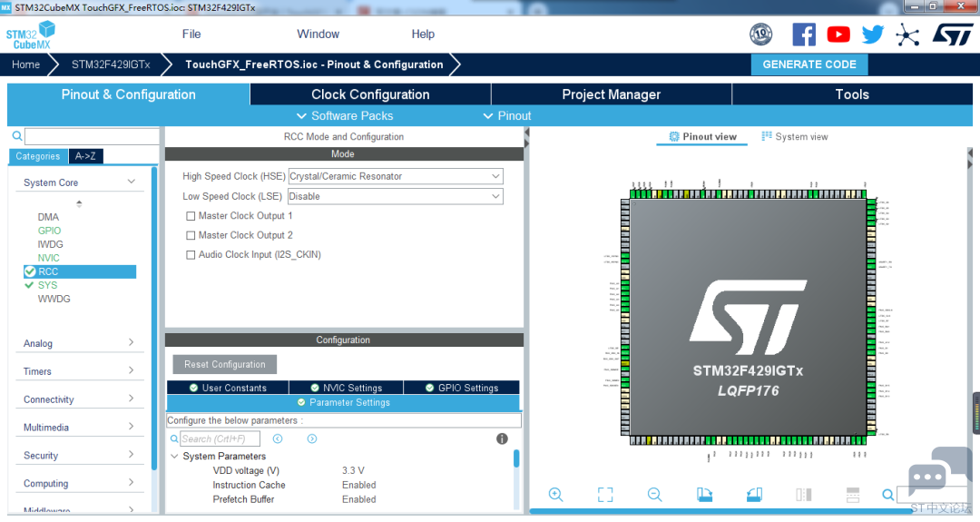Image resolution: width=980 pixels, height=522 pixels.
Task: Zoom in on the chip pinout view
Action: coord(555,495)
